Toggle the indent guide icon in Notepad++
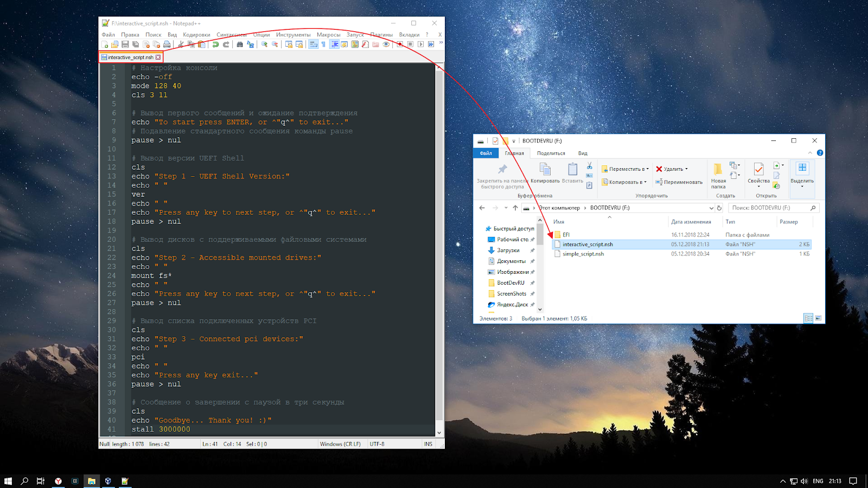This screenshot has width=868, height=488. (334, 44)
